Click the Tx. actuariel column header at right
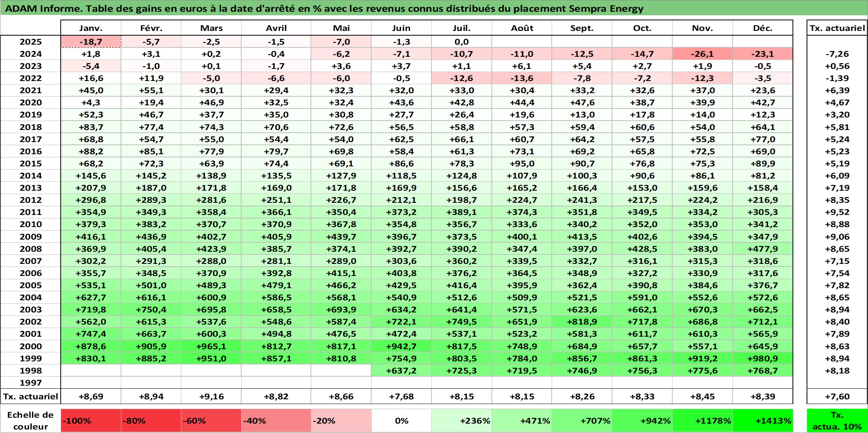The width and height of the screenshot is (868, 433). [837, 28]
